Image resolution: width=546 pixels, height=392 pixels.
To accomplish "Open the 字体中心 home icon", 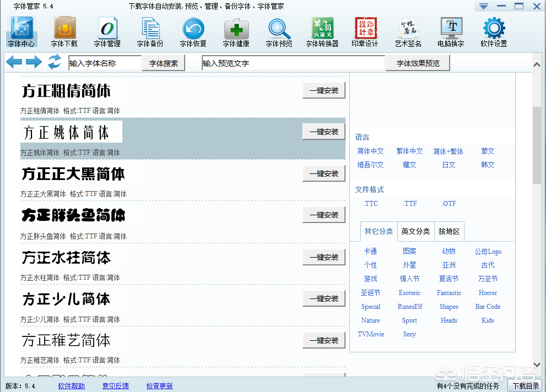I will click(x=21, y=31).
